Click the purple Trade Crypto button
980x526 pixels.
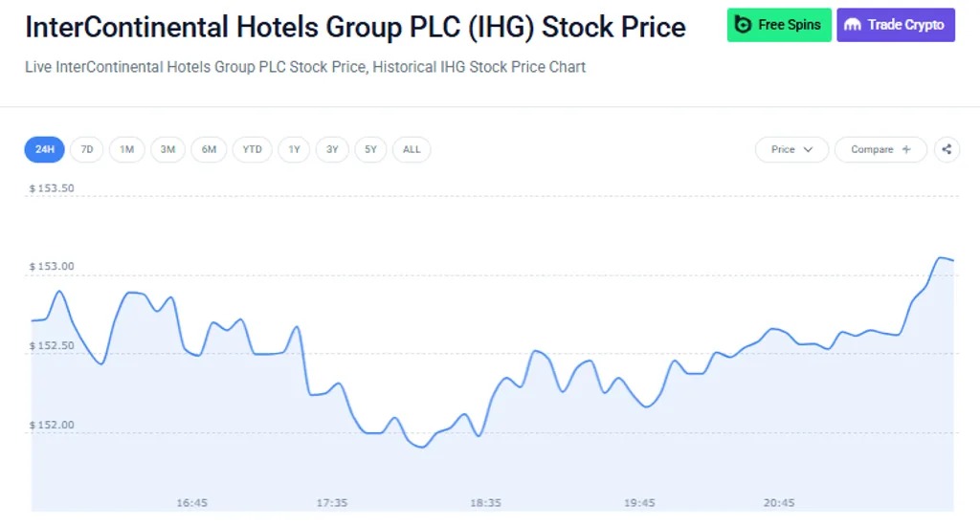pyautogui.click(x=896, y=25)
